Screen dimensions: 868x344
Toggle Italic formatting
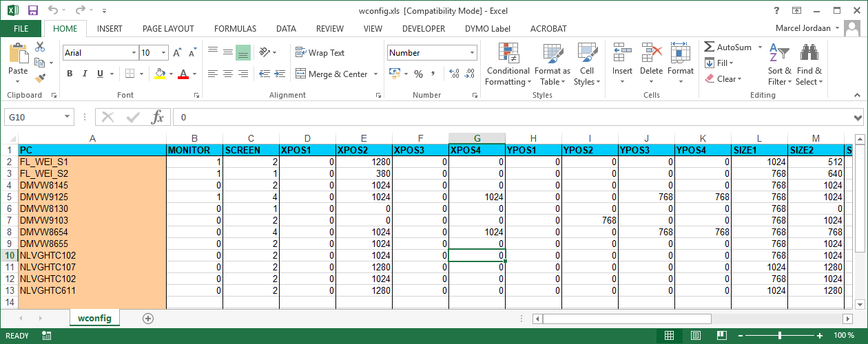[85, 74]
